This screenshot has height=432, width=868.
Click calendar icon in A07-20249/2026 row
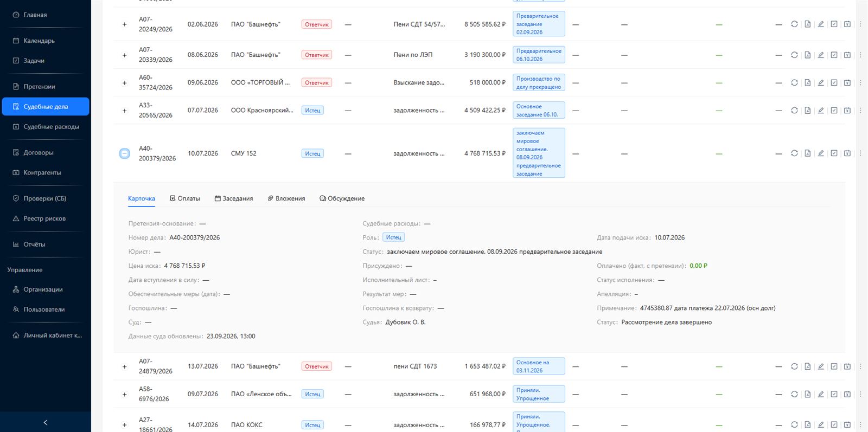pos(847,24)
